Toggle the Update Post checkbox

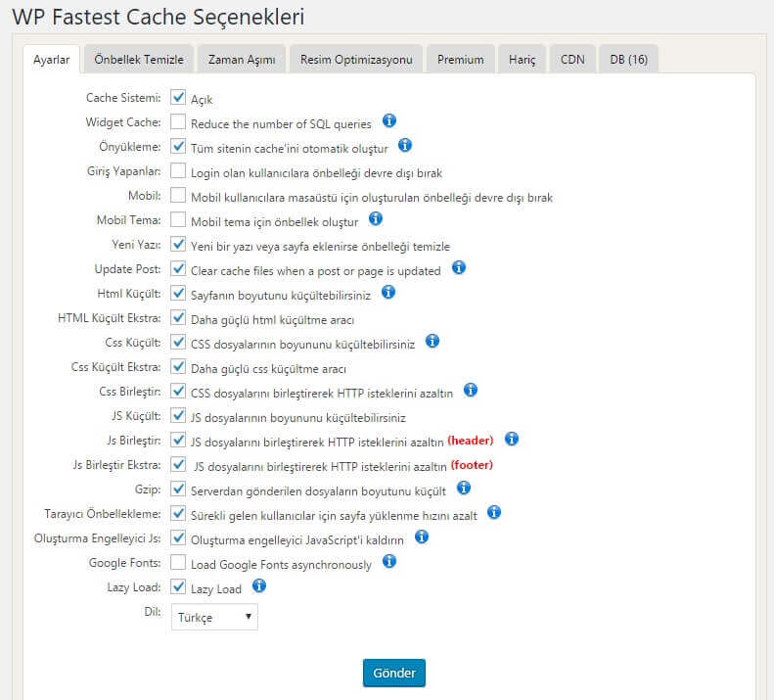178,268
